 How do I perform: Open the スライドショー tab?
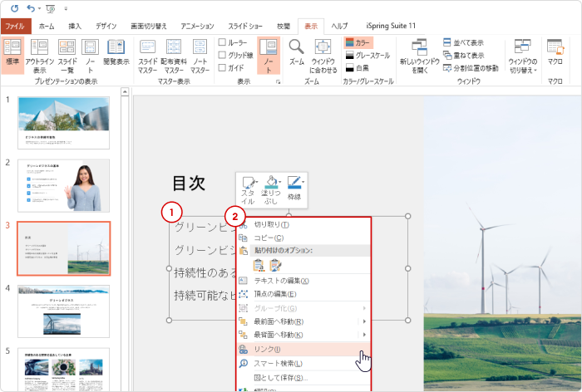(x=245, y=27)
